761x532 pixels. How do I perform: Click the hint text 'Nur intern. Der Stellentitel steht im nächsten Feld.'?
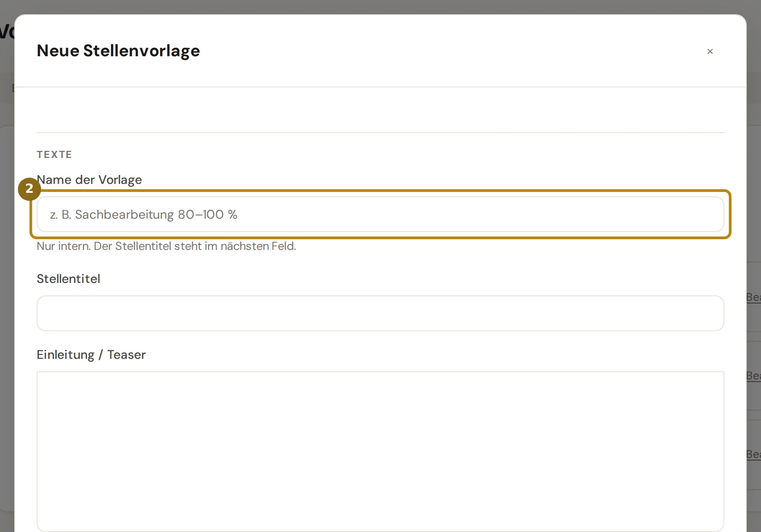pyautogui.click(x=166, y=246)
